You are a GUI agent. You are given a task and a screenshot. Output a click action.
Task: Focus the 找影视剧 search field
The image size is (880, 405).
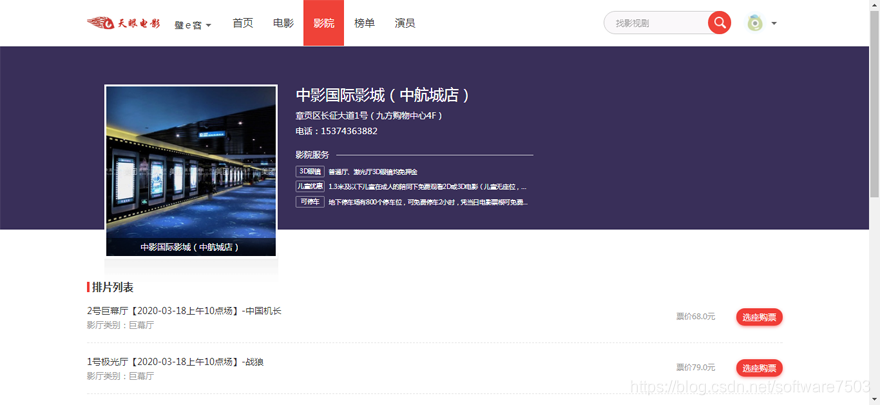(x=657, y=23)
